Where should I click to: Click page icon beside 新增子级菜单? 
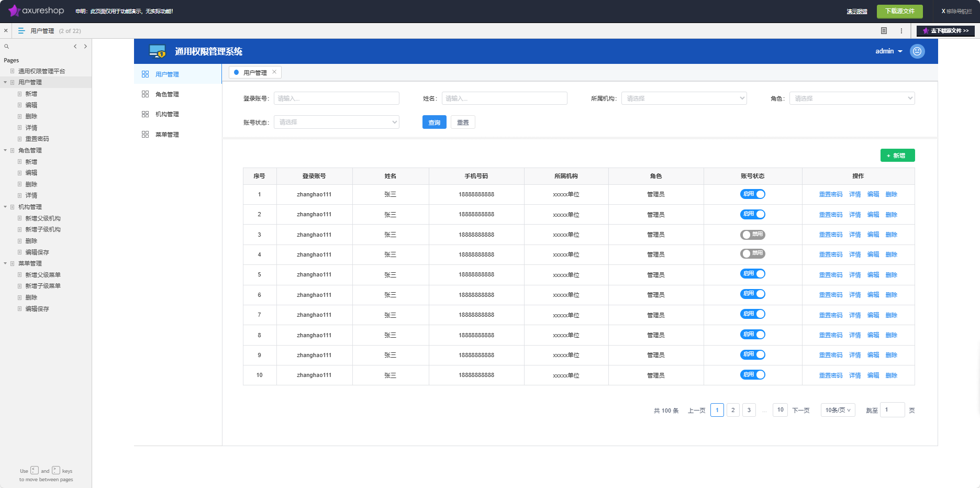click(x=20, y=286)
